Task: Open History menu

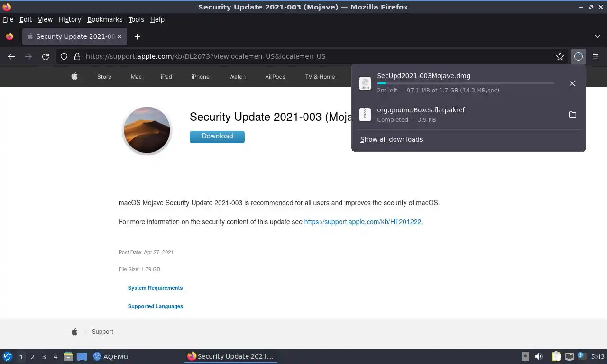Action: [x=70, y=19]
